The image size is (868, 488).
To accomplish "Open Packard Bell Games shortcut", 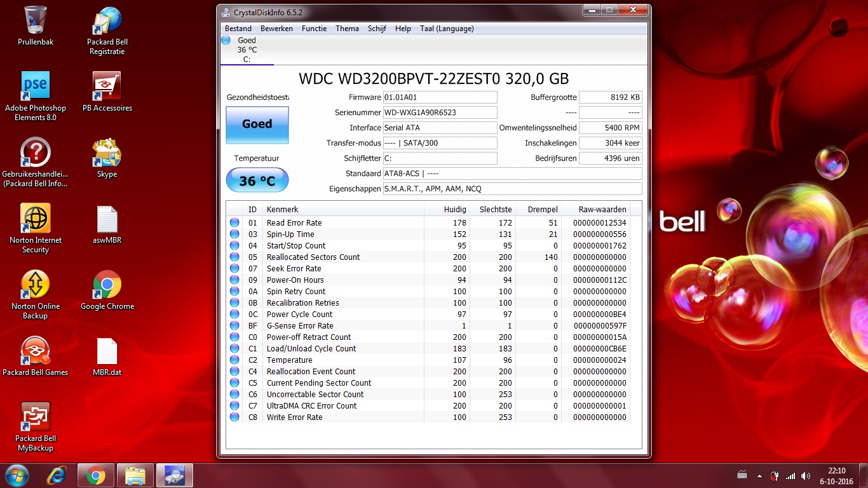I will click(x=35, y=356).
